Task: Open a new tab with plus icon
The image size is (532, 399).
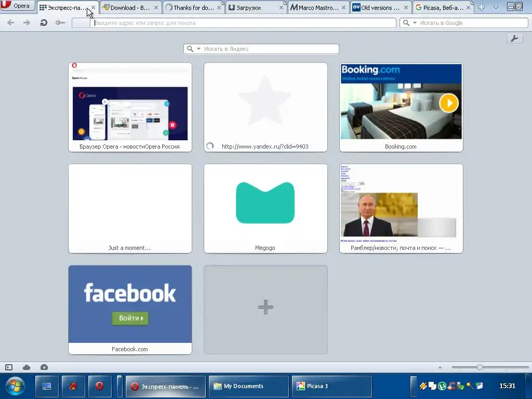Action: 482,7
